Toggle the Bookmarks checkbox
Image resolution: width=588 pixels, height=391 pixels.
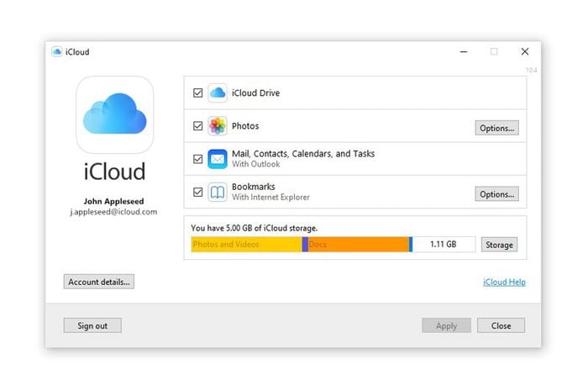pyautogui.click(x=198, y=192)
